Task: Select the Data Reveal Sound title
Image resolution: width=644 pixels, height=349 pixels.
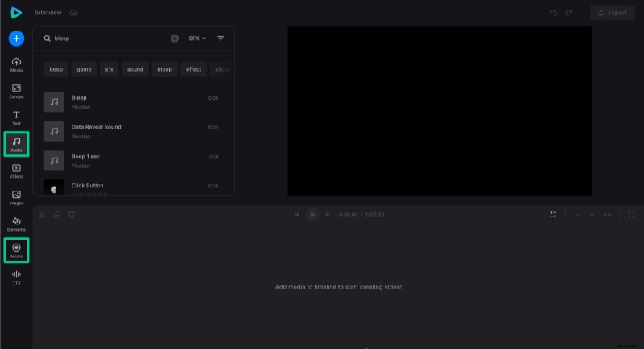Action: (96, 127)
